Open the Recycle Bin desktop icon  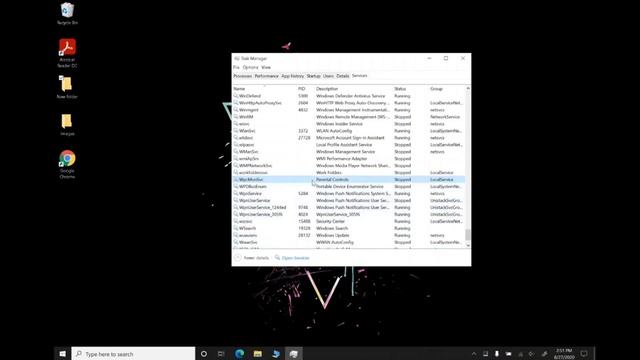(x=67, y=13)
